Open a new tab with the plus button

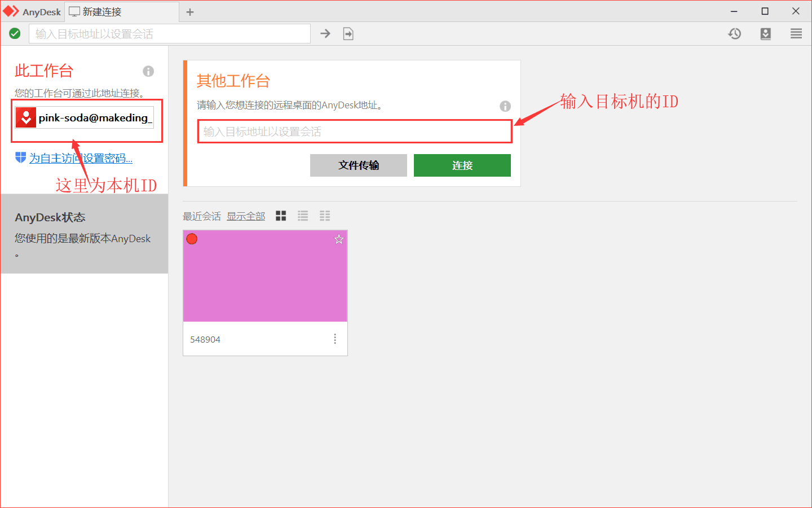pyautogui.click(x=189, y=11)
